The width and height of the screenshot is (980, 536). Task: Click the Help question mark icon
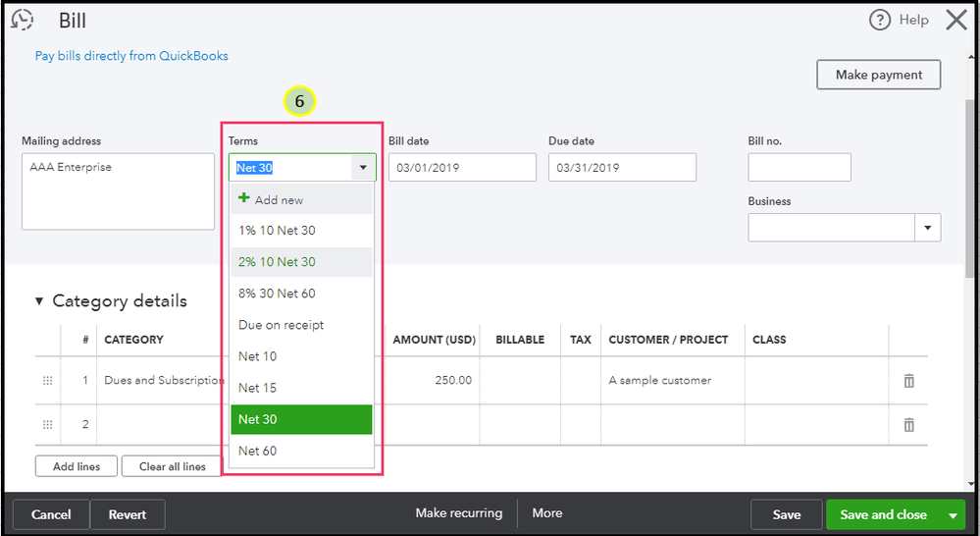(x=879, y=20)
